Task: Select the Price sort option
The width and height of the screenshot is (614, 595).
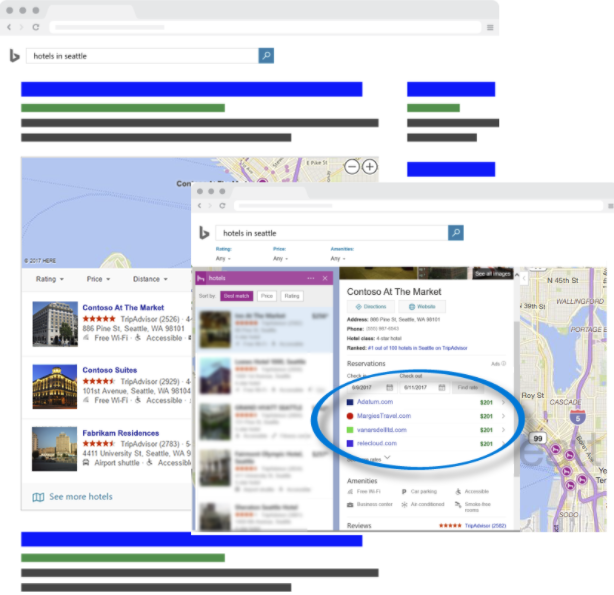Action: tap(267, 296)
